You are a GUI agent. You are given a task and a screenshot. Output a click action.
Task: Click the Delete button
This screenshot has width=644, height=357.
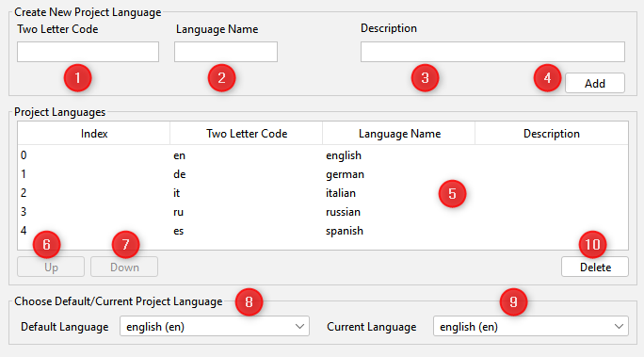pyautogui.click(x=595, y=267)
